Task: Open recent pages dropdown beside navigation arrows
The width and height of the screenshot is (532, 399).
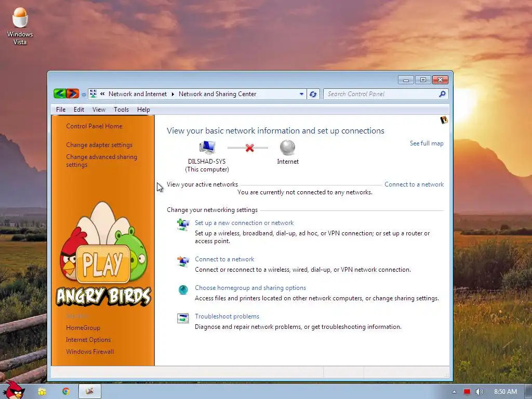Action: [84, 95]
